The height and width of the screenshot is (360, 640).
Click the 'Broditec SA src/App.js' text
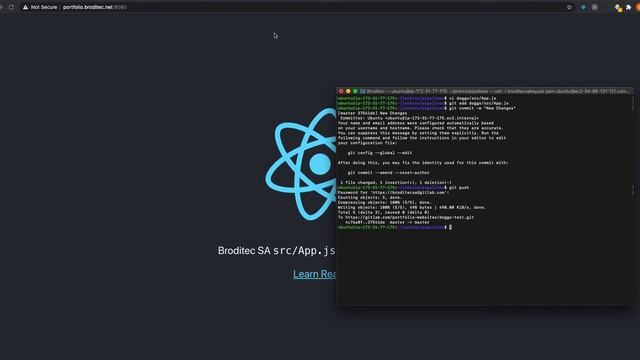tap(277, 251)
